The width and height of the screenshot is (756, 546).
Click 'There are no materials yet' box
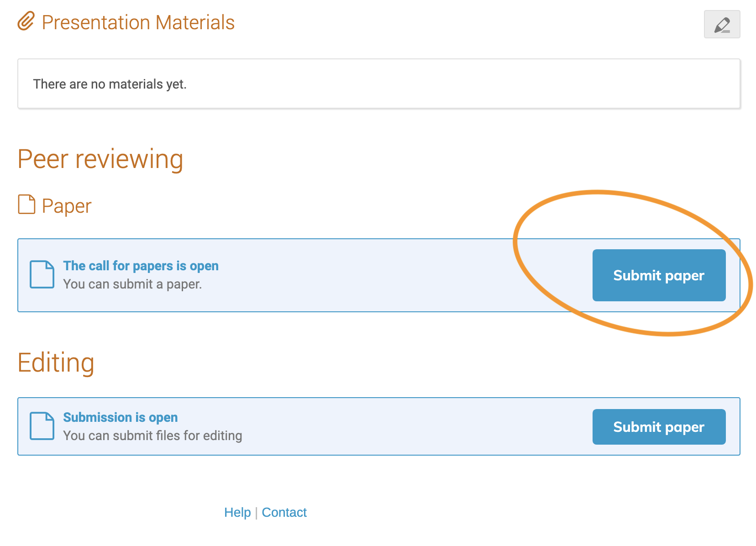(x=378, y=84)
